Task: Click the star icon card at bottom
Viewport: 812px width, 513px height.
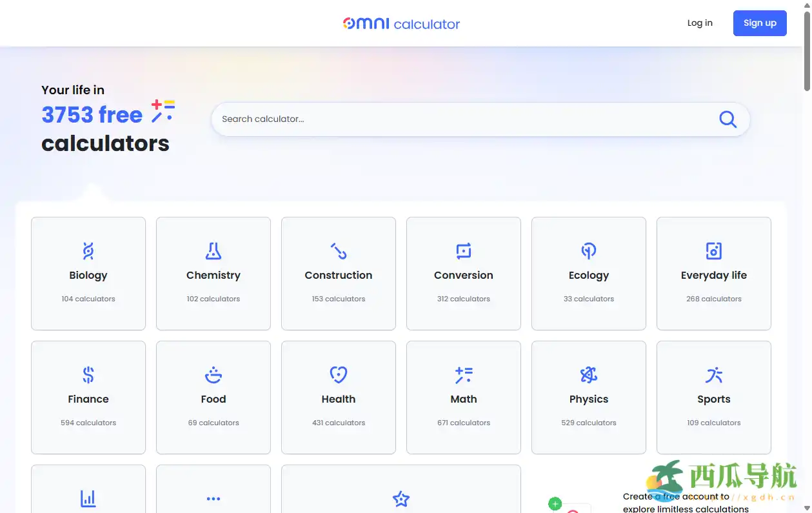Action: coord(401,499)
